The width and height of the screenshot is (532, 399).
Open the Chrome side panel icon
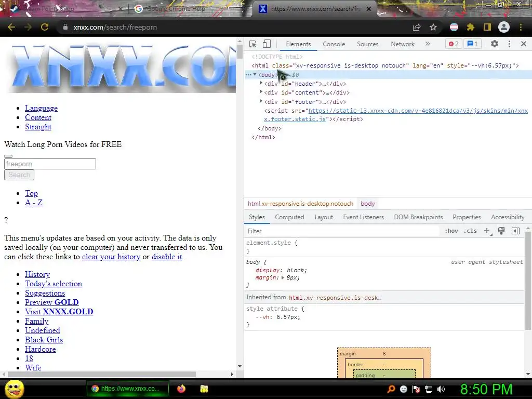coord(487,27)
